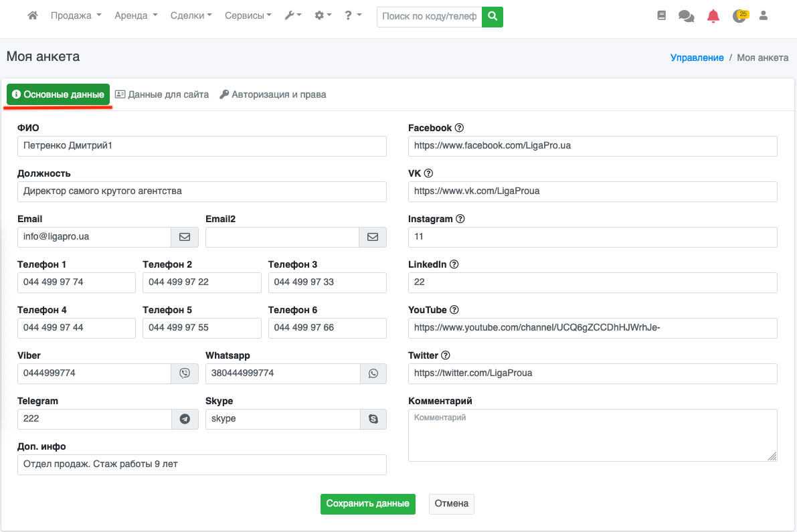Expand the Сервисы dropdown menu
797x532 pixels.
click(x=248, y=15)
